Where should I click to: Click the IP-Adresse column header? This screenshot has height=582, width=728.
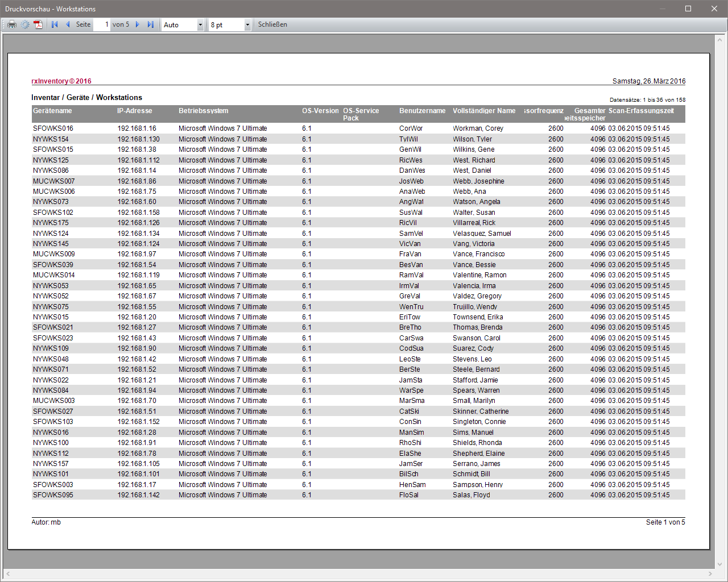tap(135, 111)
